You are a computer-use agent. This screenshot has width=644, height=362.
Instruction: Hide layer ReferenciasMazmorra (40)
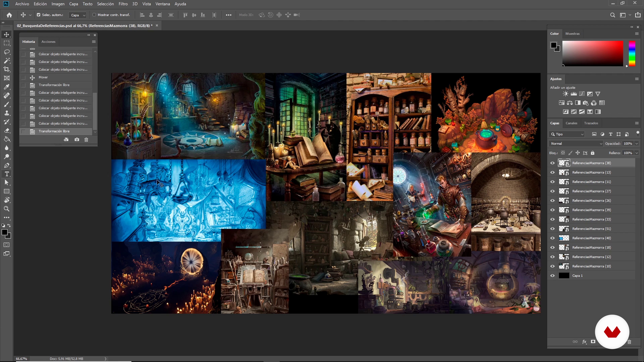pyautogui.click(x=552, y=238)
